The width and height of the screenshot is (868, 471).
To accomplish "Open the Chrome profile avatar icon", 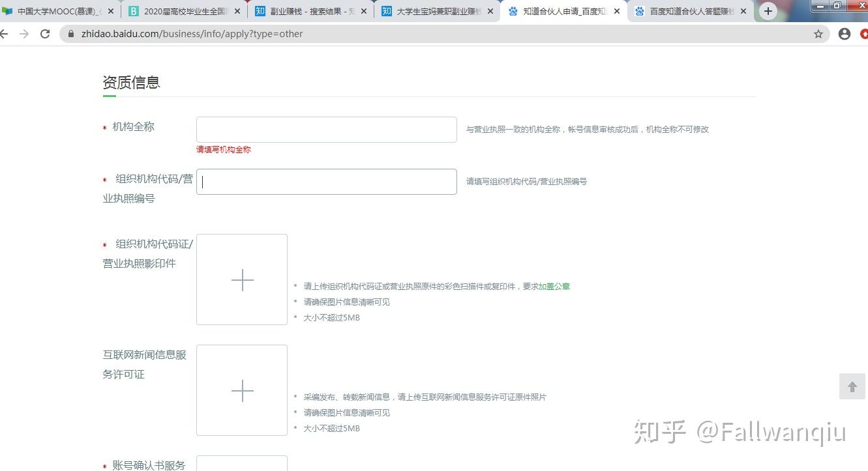I will tap(845, 34).
